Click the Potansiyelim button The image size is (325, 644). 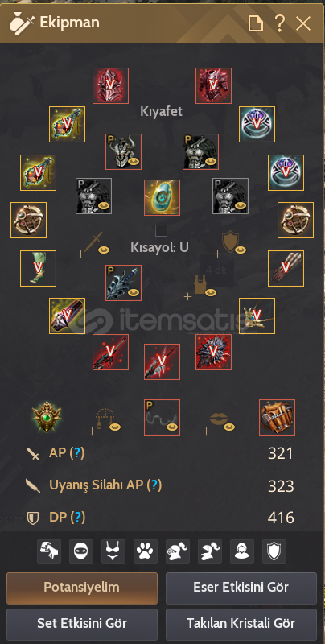[82, 588]
